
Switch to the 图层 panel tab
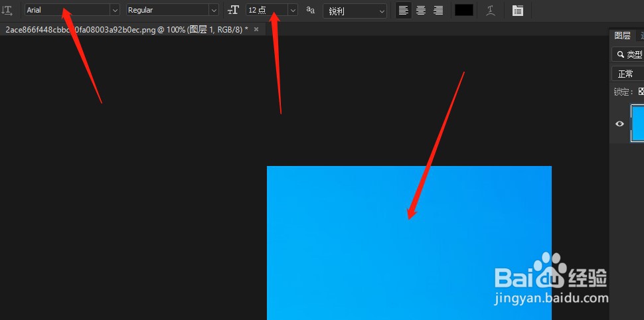pyautogui.click(x=622, y=36)
